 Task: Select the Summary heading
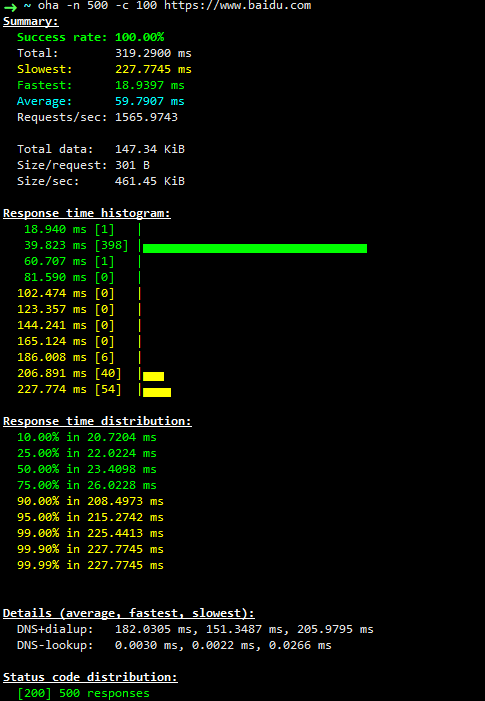[31, 21]
